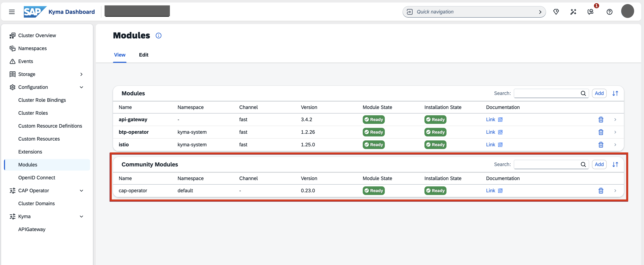Open the feedback icon with notification badge
644x265 pixels.
click(591, 12)
